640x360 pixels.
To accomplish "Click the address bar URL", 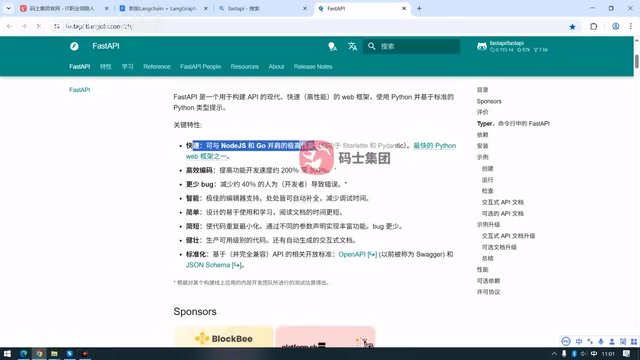I will coord(99,26).
